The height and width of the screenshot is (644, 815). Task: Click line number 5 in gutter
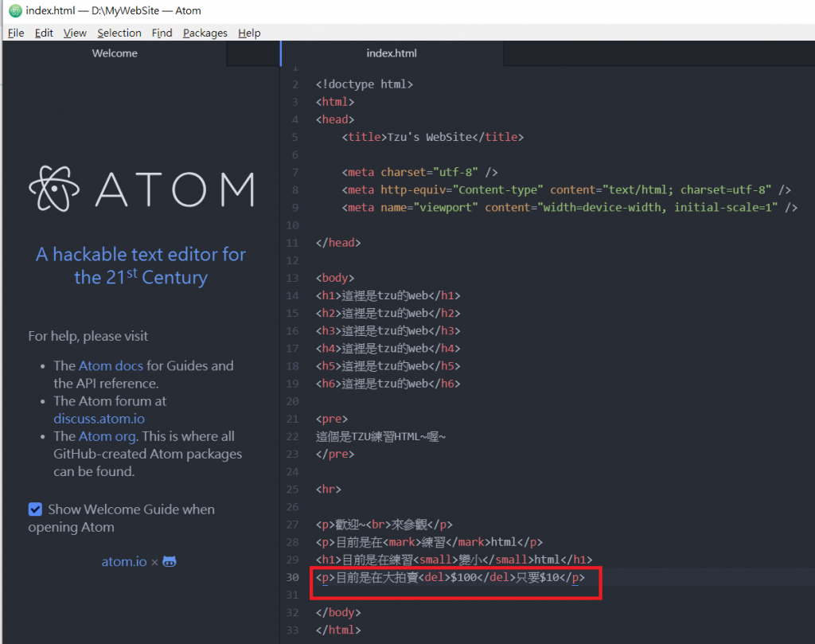click(294, 137)
